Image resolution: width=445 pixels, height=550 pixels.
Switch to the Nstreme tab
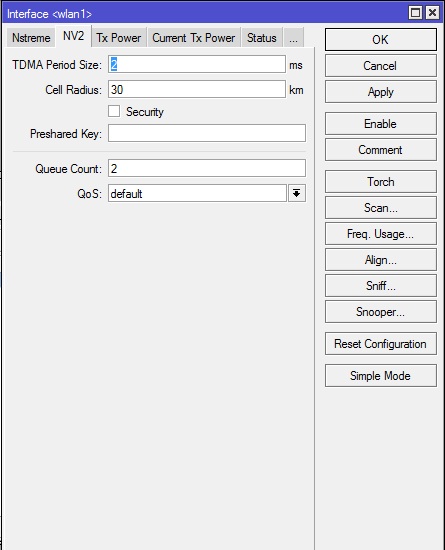tap(31, 38)
